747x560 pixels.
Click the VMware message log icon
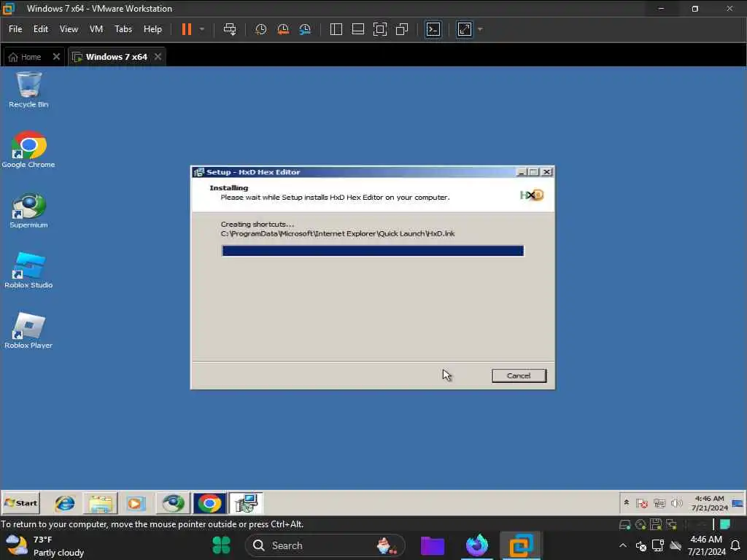click(725, 525)
